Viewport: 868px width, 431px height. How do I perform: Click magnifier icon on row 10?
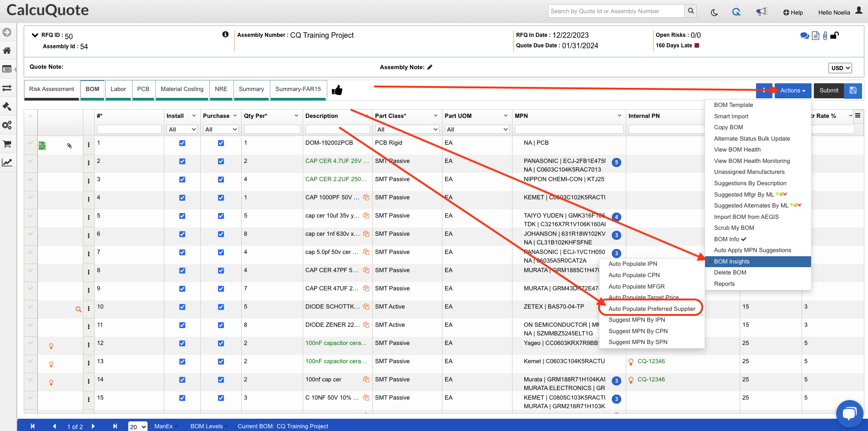point(78,309)
